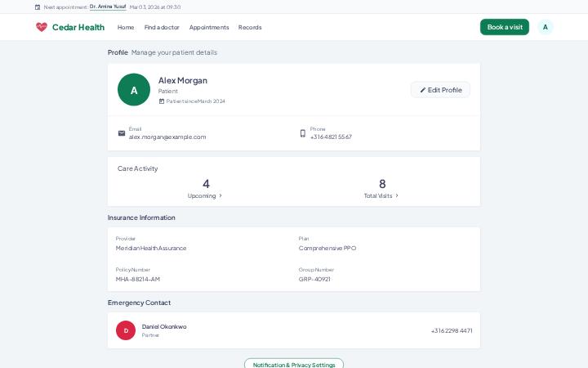Image resolution: width=588 pixels, height=368 pixels.
Task: Open Notification & Privacy Settings
Action: pos(294,364)
